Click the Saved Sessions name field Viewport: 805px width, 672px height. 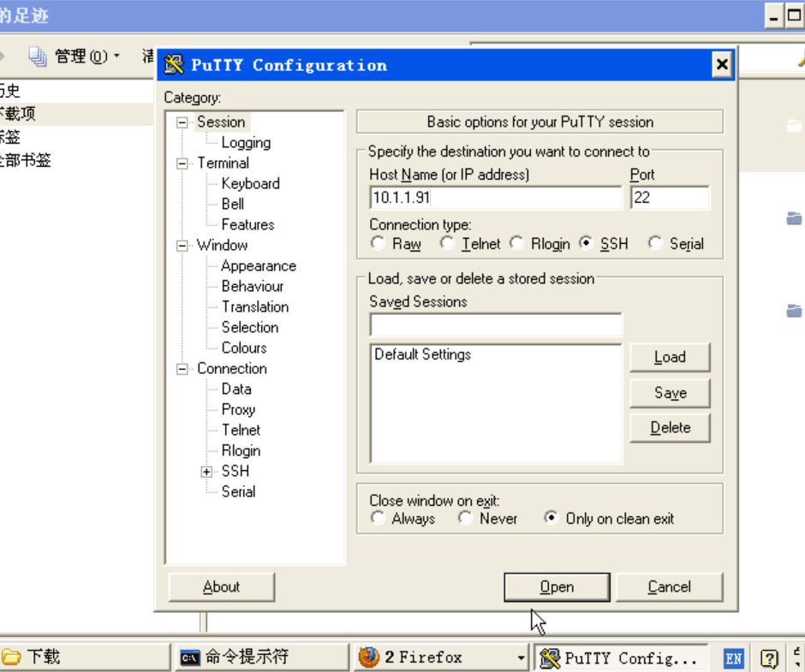coord(496,324)
